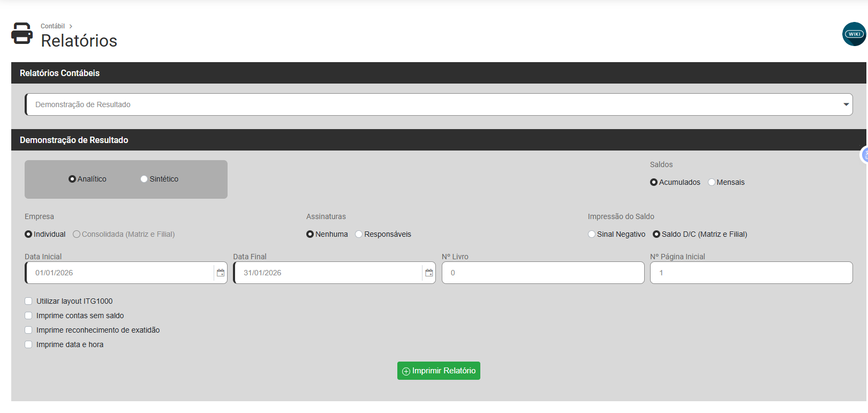Select Individual empresa option
Viewport: 868px width, 413px height.
coord(28,234)
